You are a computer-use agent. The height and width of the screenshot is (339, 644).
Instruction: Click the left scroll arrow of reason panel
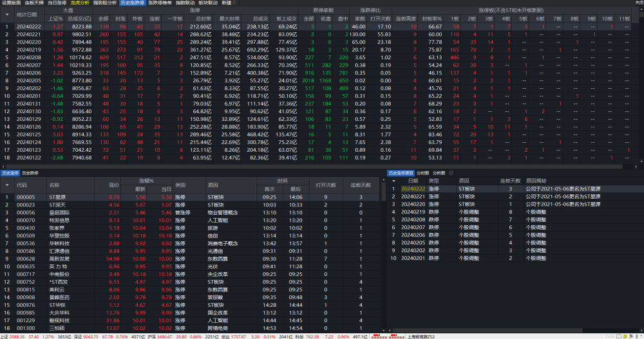(390, 330)
